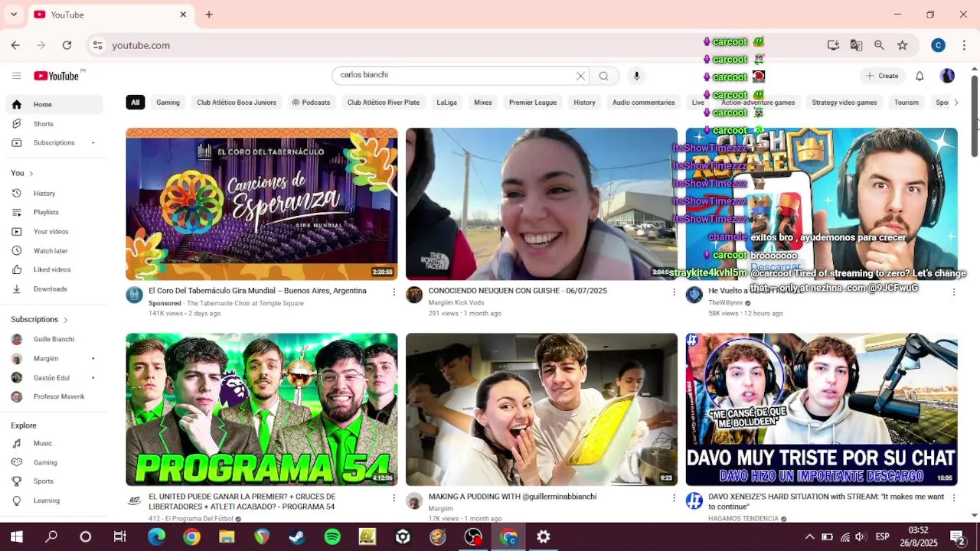980x551 pixels.
Task: Open the YouTube notifications bell
Action: (x=920, y=76)
